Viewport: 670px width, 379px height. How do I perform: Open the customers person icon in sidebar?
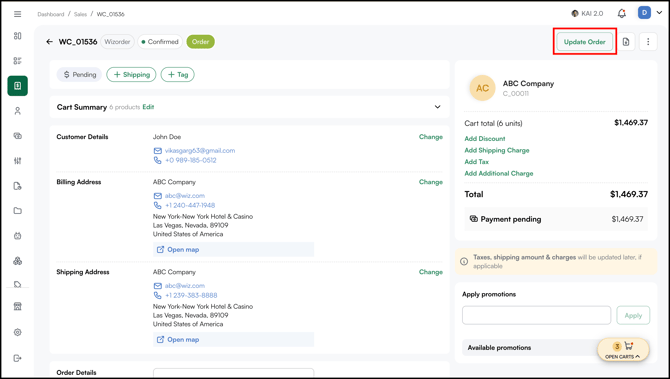coord(18,111)
